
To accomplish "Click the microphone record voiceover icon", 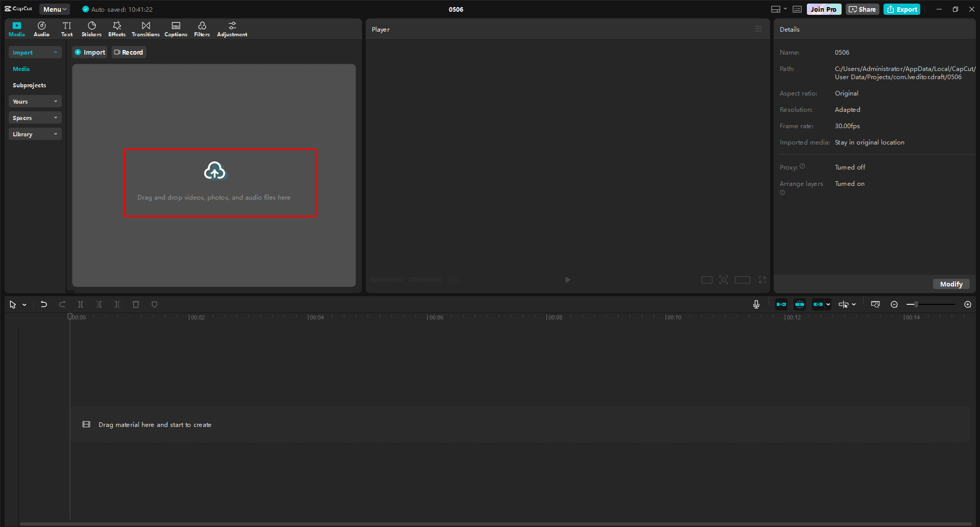I will (x=756, y=304).
